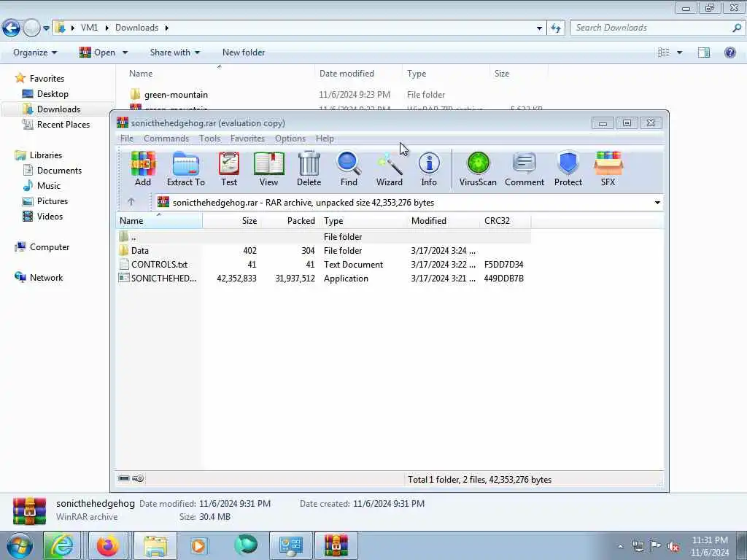This screenshot has height=560, width=747.
Task: Sort archive list by Size column
Action: click(231, 221)
